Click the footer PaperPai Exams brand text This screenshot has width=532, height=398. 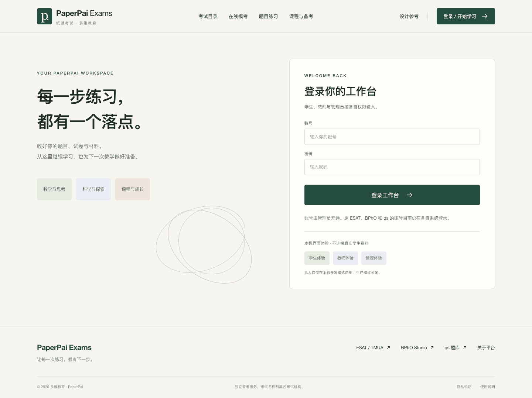pos(64,347)
